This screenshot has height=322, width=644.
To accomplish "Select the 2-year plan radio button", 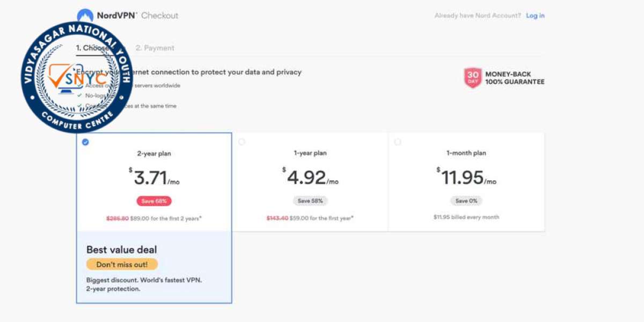I will coord(86,142).
